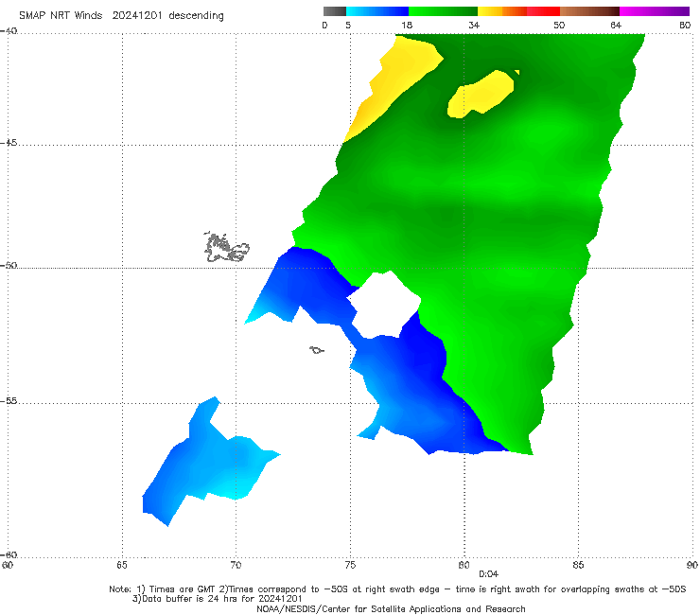Click the swath time label '0:04'
700x615 pixels.
click(488, 574)
